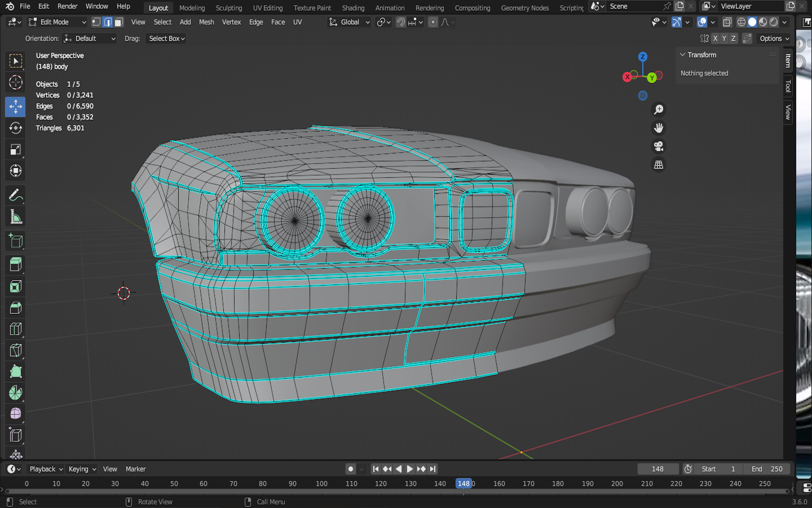Expand the Options dropdown
The image size is (812, 508).
click(x=774, y=38)
